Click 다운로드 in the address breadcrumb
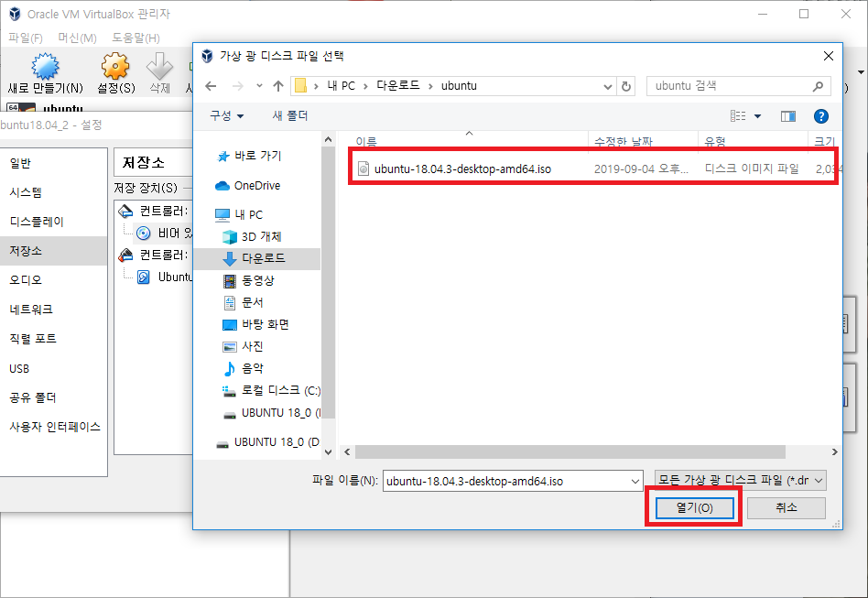This screenshot has width=868, height=598. click(397, 86)
